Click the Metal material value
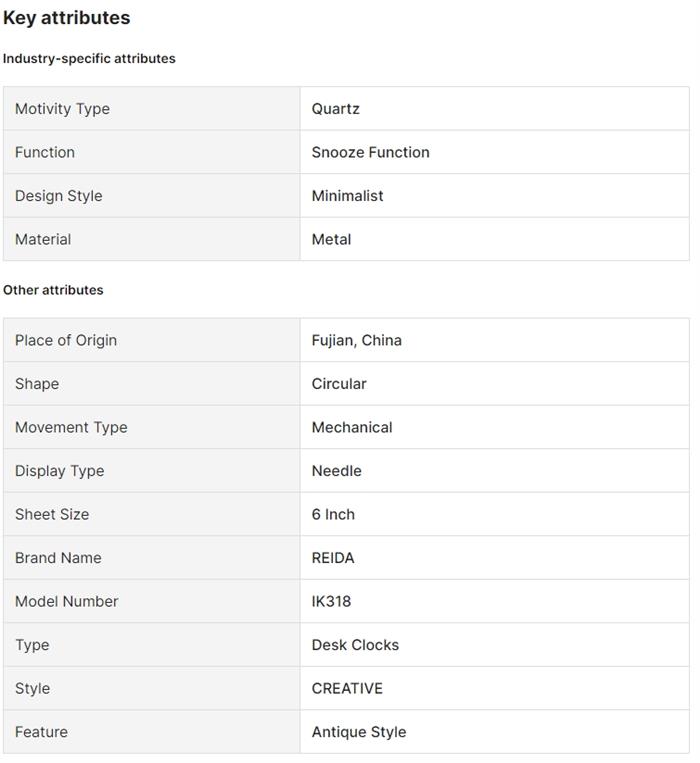 tap(331, 240)
